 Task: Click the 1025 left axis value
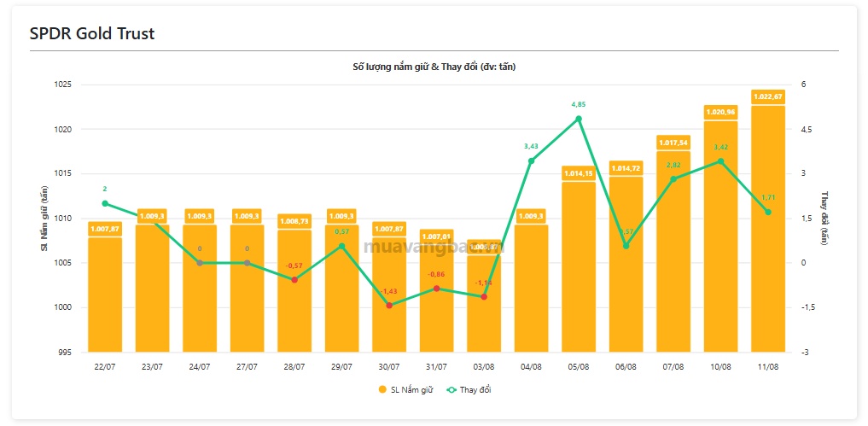coord(64,85)
